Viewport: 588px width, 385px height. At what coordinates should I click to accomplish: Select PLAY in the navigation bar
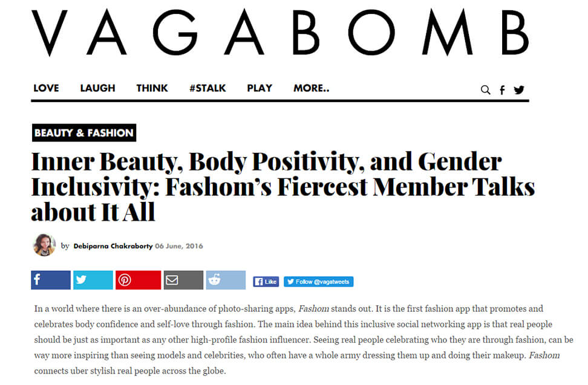pyautogui.click(x=260, y=88)
